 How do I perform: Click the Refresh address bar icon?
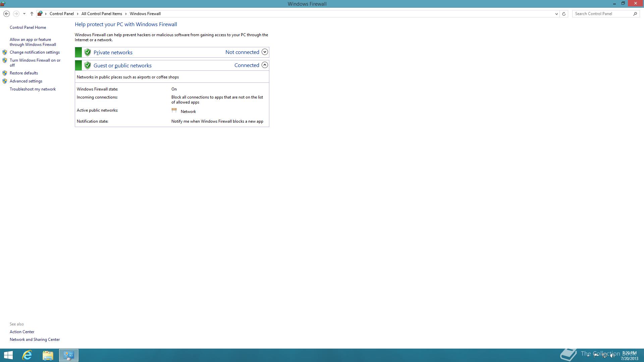tap(564, 14)
